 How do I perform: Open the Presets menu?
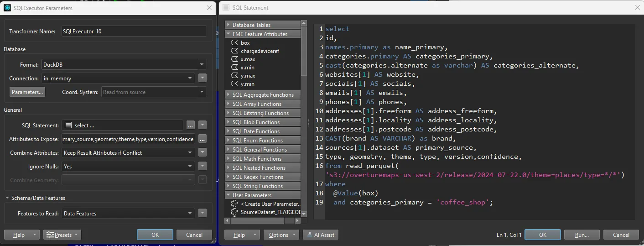pyautogui.click(x=62, y=235)
